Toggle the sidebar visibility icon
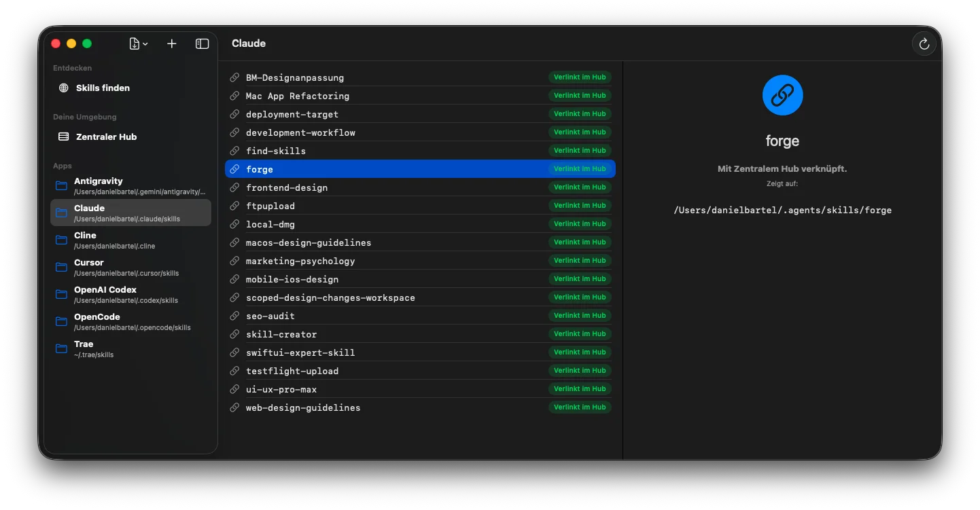Image resolution: width=980 pixels, height=510 pixels. click(202, 43)
